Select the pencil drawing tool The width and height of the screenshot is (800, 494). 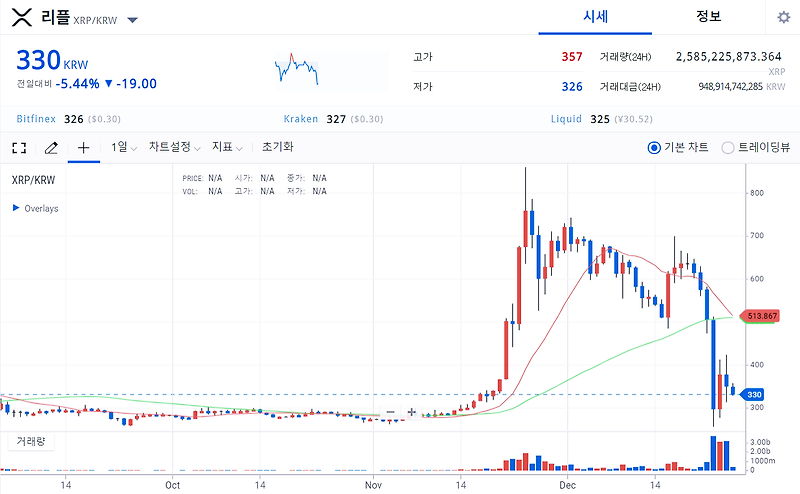tap(51, 148)
